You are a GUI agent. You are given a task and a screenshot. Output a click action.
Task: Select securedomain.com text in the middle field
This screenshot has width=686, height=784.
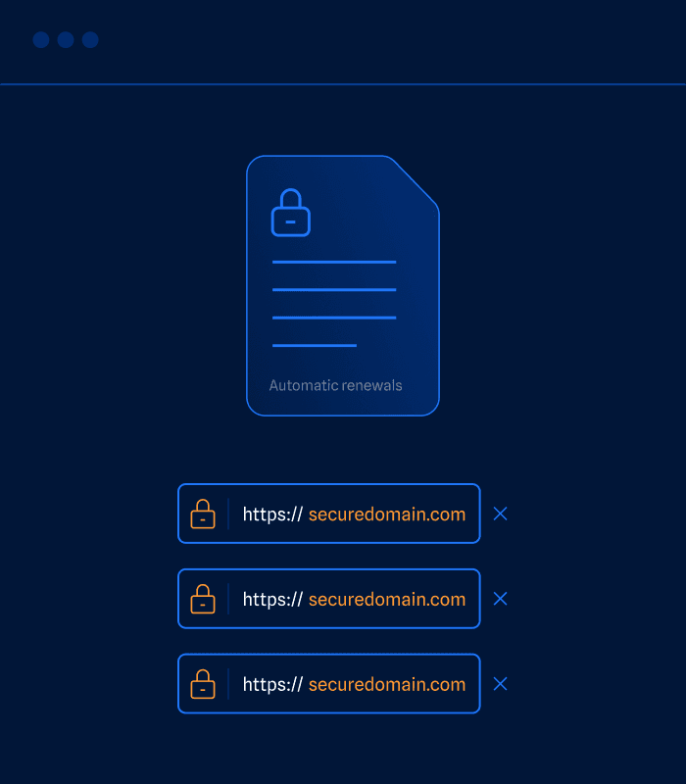click(387, 600)
